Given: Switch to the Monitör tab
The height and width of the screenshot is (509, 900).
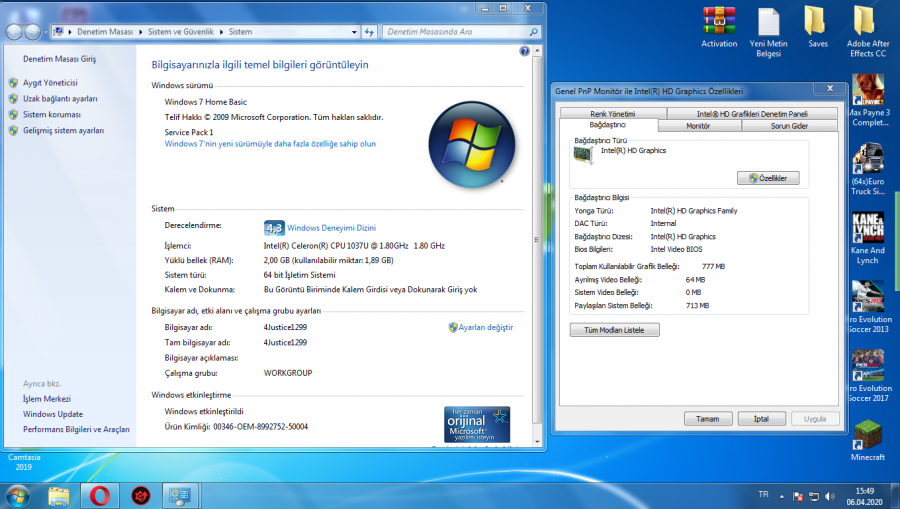Looking at the screenshot, I should click(x=699, y=126).
